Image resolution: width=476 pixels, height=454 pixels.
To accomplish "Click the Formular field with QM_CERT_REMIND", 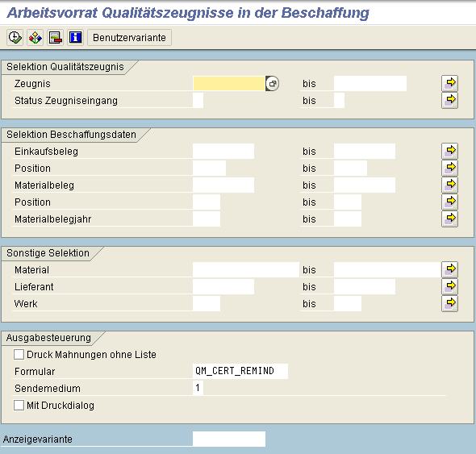I will (x=240, y=371).
